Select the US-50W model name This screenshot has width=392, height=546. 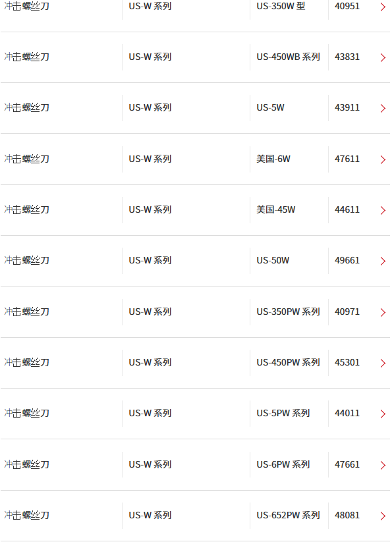coord(273,260)
